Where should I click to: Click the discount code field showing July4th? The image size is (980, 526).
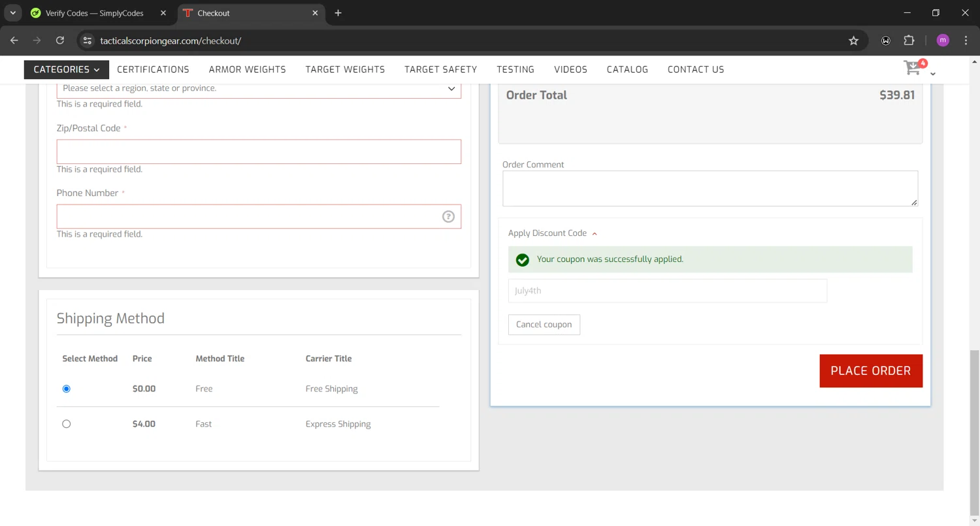coord(668,291)
